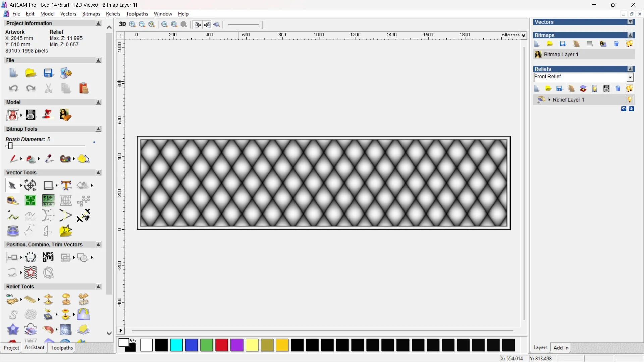Viewport: 644px width, 362px height.
Task: Click the Paste clipboard icon
Action: point(84,88)
